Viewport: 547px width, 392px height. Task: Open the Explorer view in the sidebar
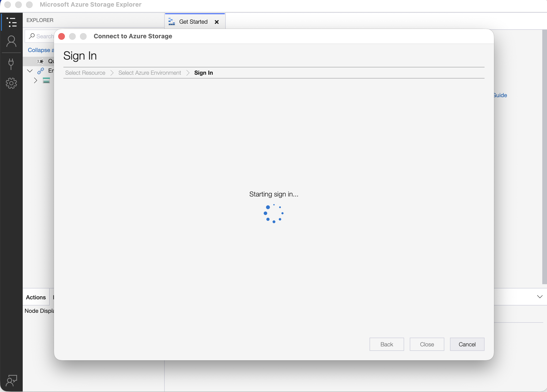(11, 22)
